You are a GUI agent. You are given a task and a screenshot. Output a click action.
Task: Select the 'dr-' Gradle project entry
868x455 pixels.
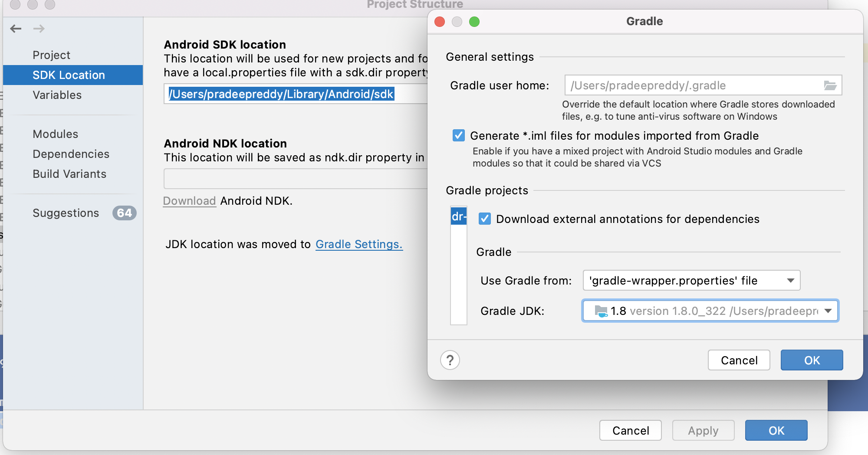(459, 216)
